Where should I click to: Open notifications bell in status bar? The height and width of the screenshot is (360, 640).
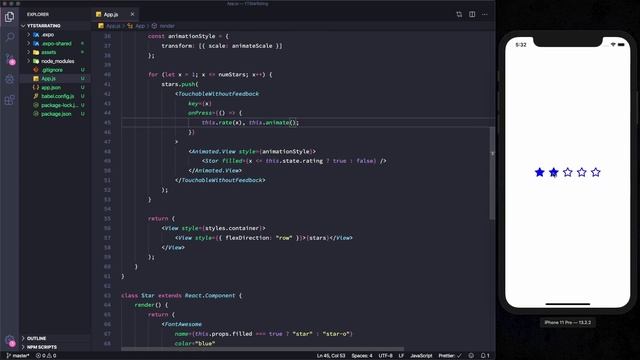tap(485, 356)
